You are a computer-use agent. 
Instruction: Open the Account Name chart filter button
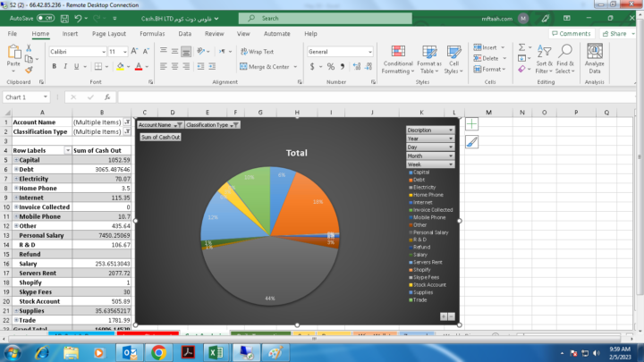(x=160, y=125)
